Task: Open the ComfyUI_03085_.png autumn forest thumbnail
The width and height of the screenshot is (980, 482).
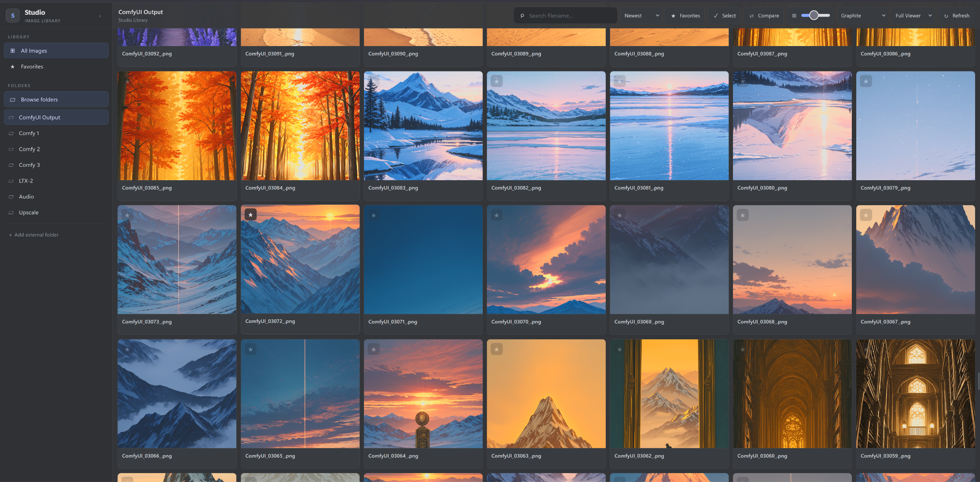Action: tap(177, 126)
